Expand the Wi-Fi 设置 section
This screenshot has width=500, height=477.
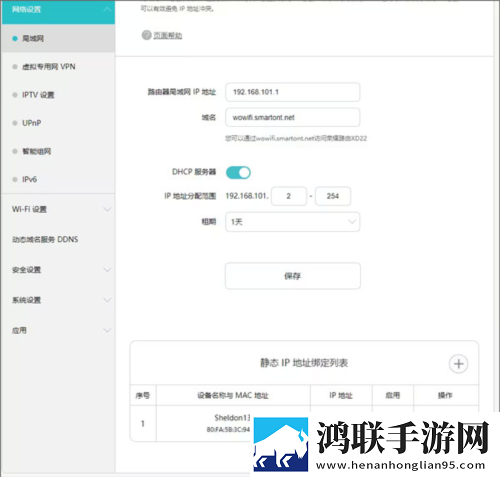click(58, 209)
